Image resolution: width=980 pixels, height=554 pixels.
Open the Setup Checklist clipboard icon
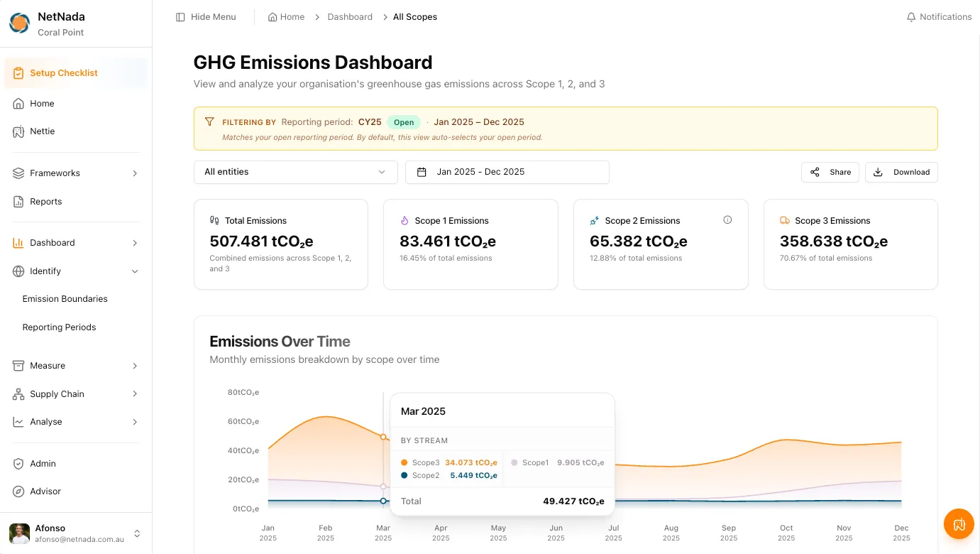(18, 73)
